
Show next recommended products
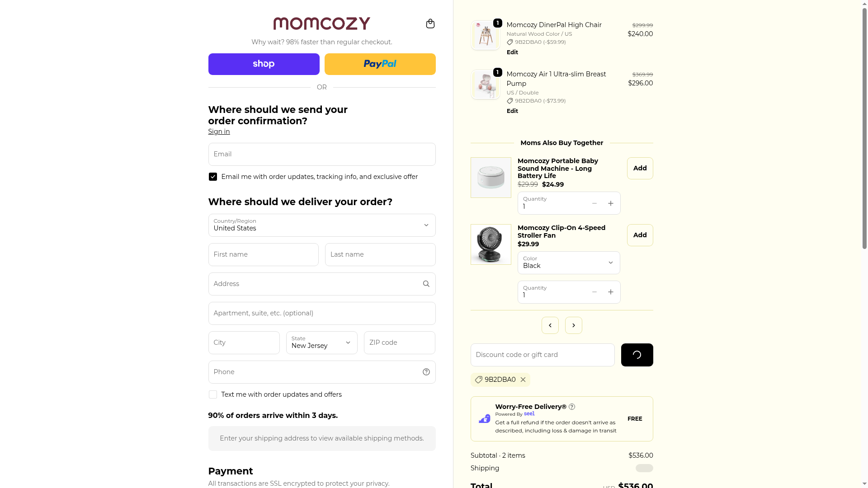point(573,325)
